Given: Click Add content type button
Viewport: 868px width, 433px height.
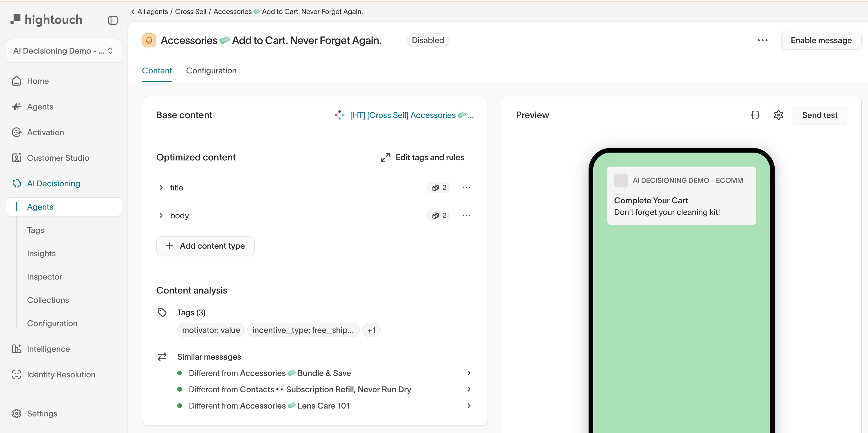Looking at the screenshot, I should [x=205, y=246].
